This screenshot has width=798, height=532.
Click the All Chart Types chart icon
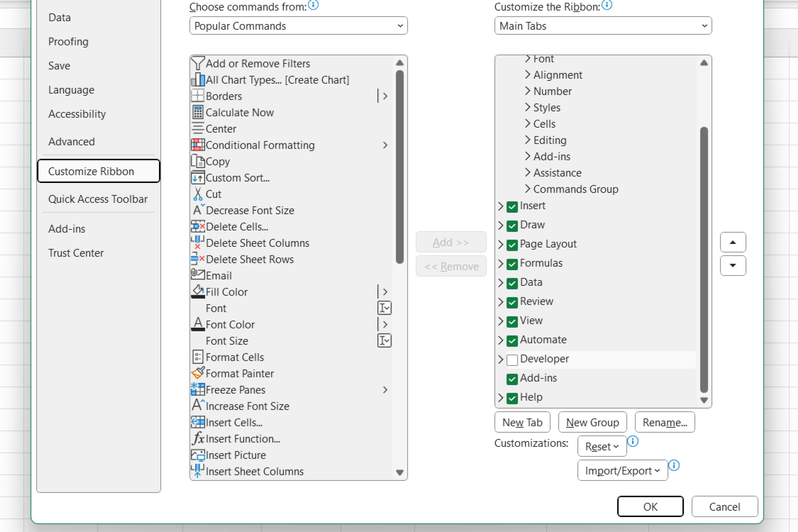[197, 80]
